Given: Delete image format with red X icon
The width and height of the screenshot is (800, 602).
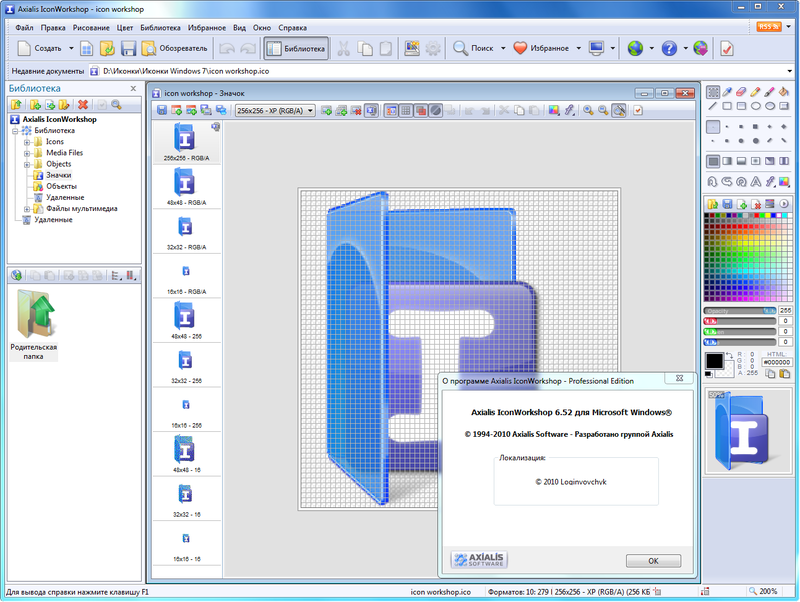Looking at the screenshot, I should click(356, 110).
